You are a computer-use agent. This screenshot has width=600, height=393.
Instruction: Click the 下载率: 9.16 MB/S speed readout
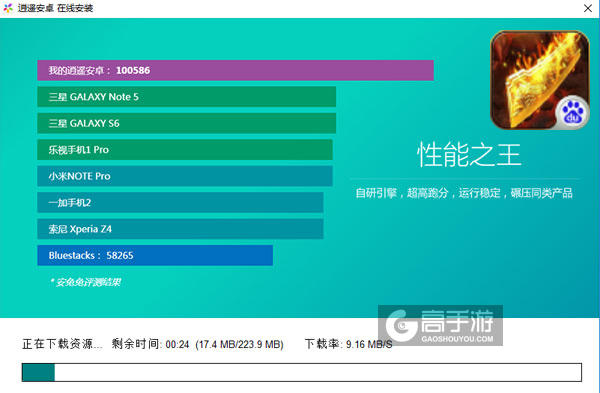[x=349, y=344]
